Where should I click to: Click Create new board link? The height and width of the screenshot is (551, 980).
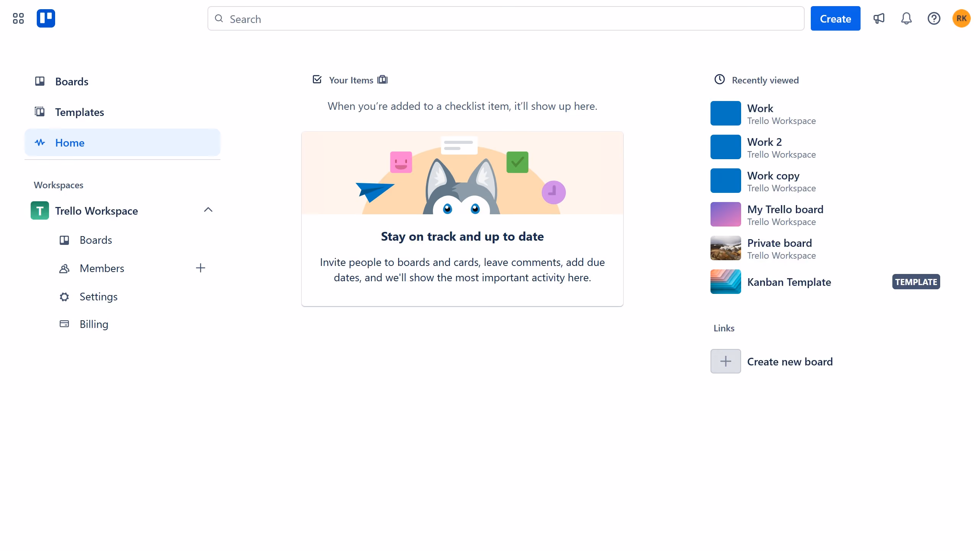pos(790,362)
